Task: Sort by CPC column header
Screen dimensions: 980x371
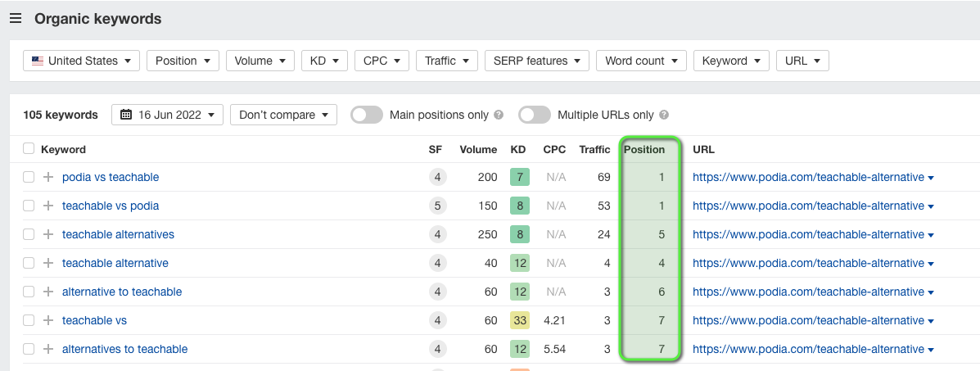Action: coord(554,150)
